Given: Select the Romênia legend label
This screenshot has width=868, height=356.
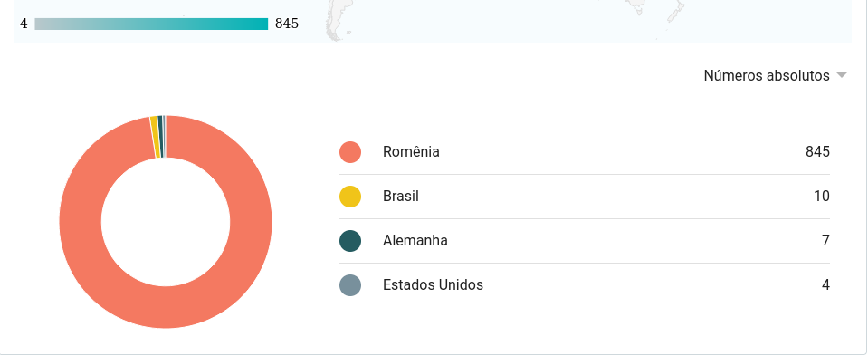Looking at the screenshot, I should (411, 151).
